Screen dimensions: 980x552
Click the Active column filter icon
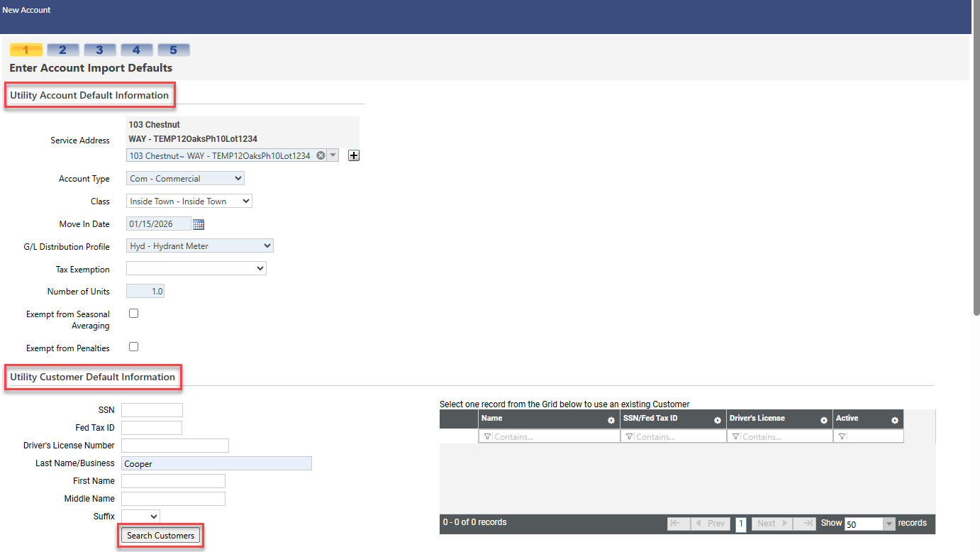coord(842,437)
